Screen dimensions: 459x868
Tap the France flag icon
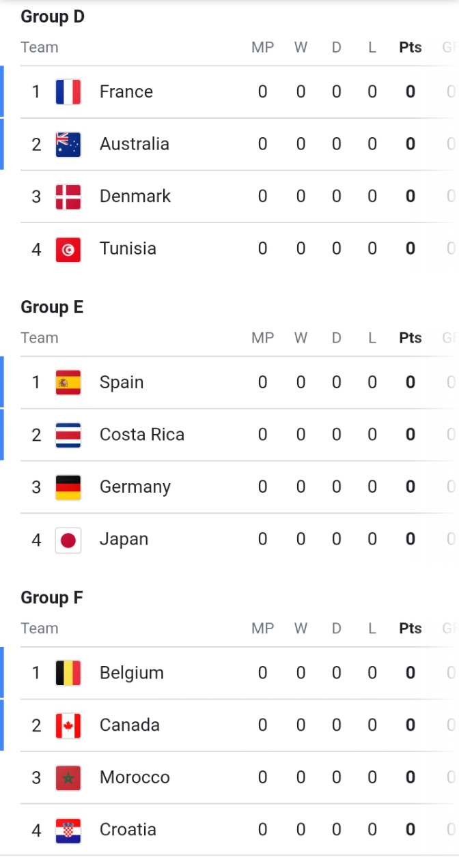68,92
